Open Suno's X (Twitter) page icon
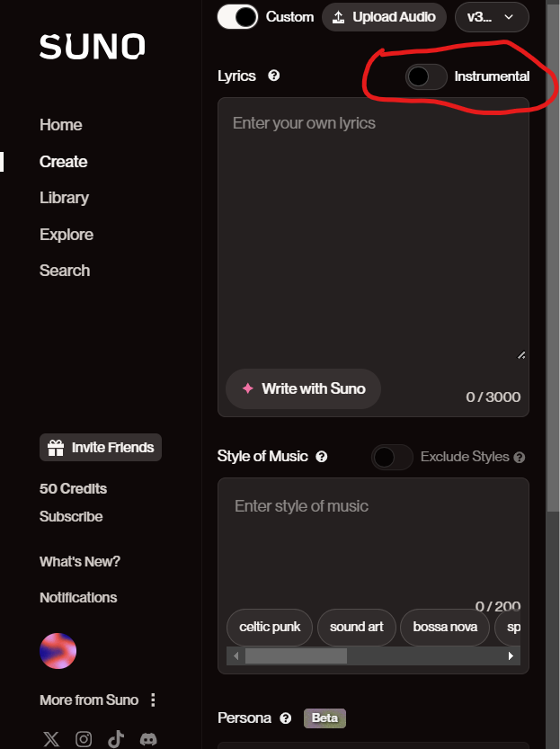This screenshot has height=749, width=560. (x=51, y=739)
